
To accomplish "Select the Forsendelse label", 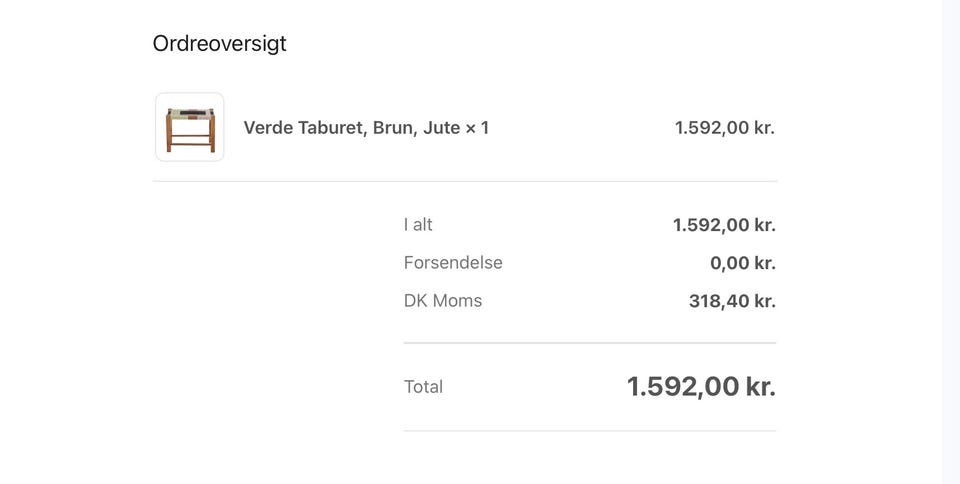I will [x=453, y=263].
